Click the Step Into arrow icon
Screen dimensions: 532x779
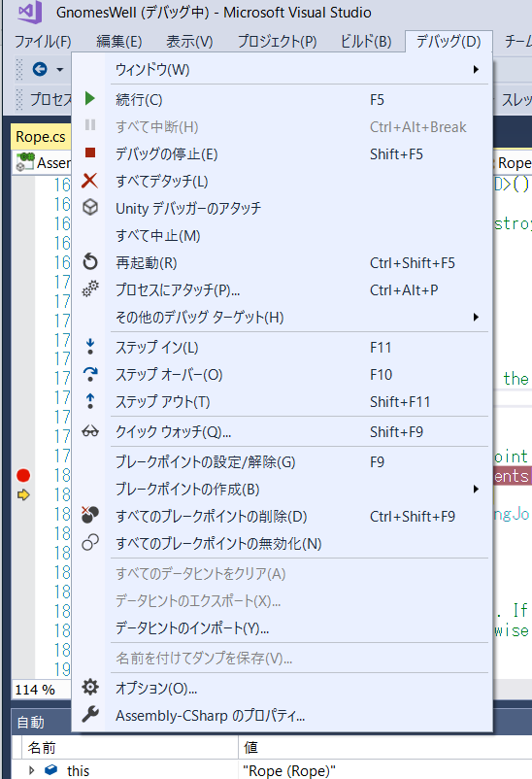(90, 347)
